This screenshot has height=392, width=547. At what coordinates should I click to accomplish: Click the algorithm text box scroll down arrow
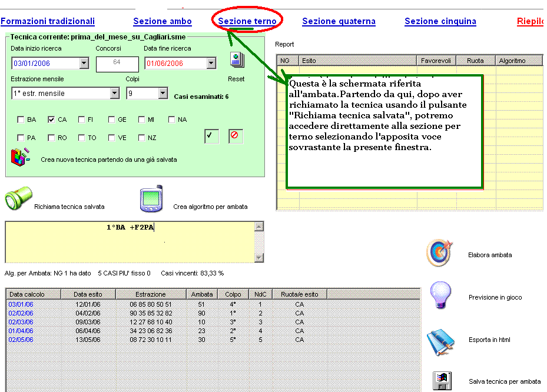259,258
